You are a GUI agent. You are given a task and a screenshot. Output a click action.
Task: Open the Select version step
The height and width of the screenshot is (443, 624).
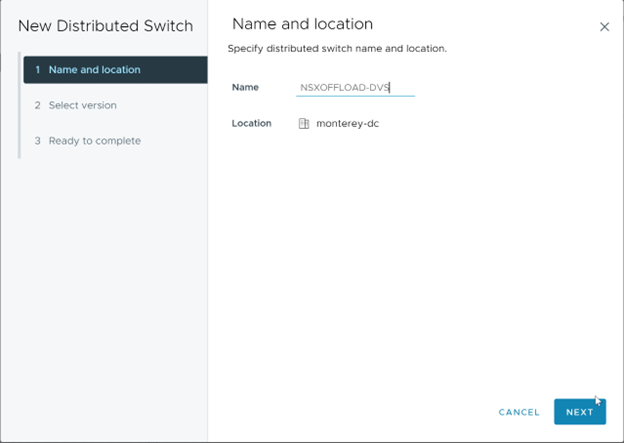click(82, 105)
